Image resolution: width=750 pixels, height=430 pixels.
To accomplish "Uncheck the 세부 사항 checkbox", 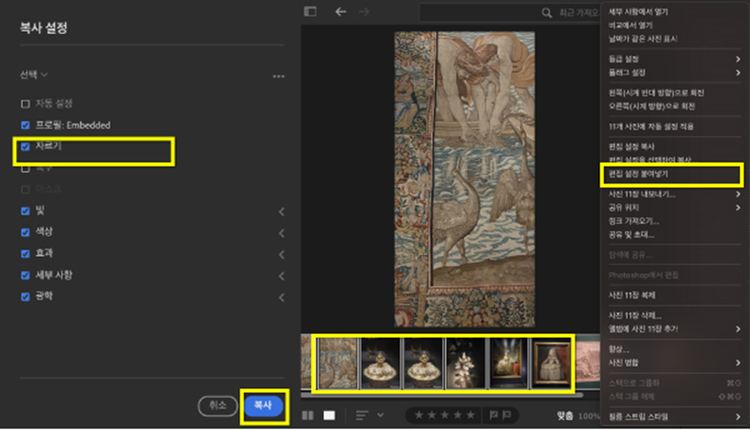I will click(x=25, y=276).
